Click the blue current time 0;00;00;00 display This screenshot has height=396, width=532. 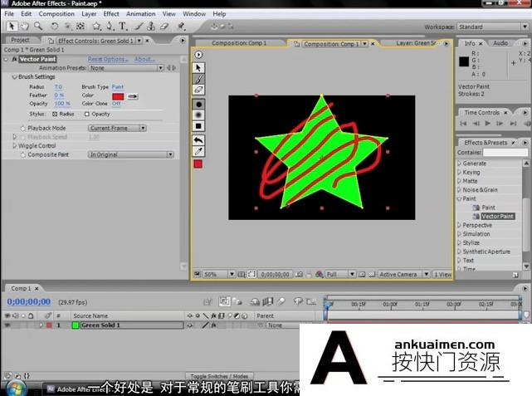point(29,301)
